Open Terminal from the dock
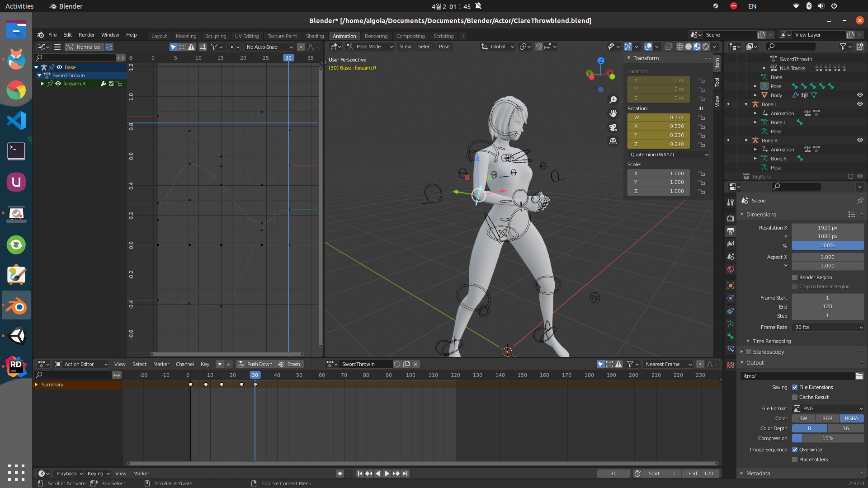Screen dimensions: 868x488 [x=16, y=151]
